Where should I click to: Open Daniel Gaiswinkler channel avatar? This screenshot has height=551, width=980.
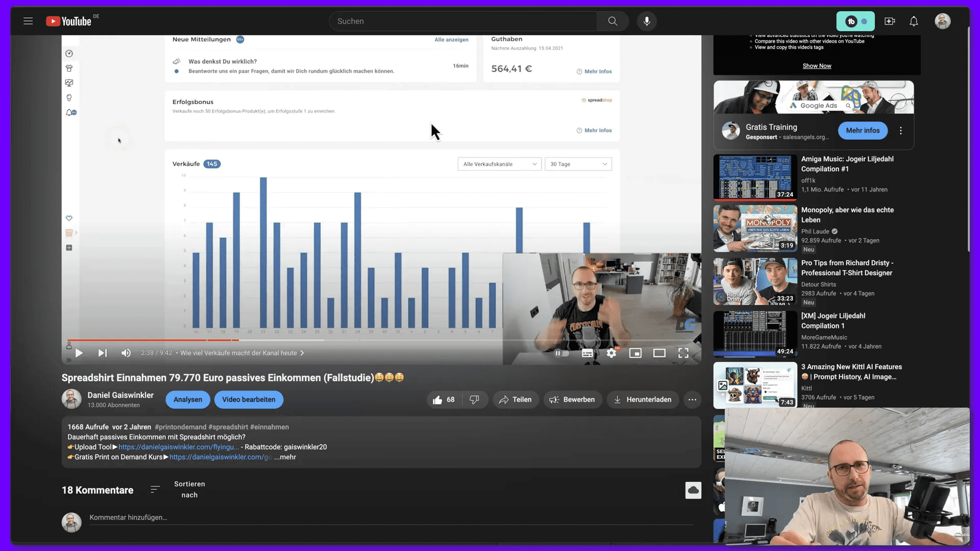pyautogui.click(x=71, y=399)
